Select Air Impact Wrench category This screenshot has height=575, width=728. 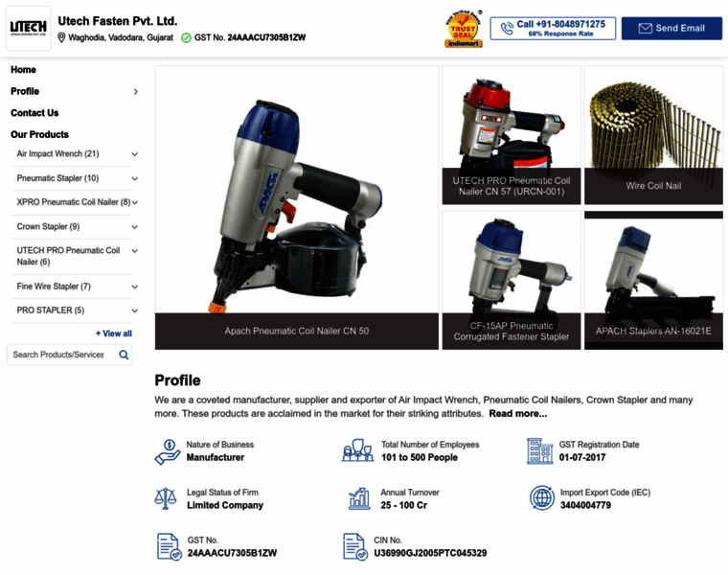tap(58, 153)
